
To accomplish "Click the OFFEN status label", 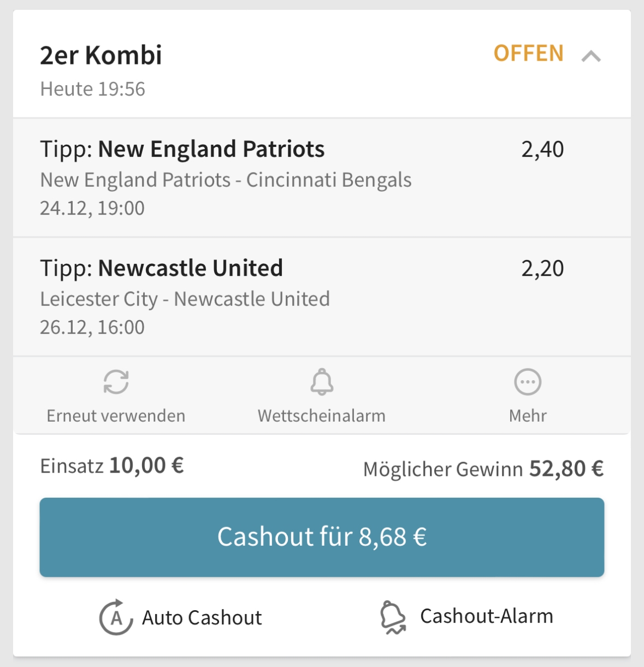I will (x=528, y=54).
